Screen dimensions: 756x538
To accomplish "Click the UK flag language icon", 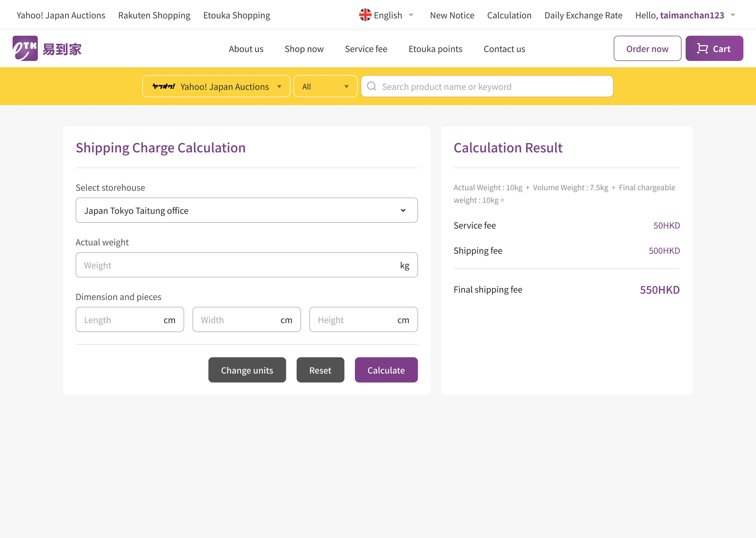I will [x=365, y=15].
